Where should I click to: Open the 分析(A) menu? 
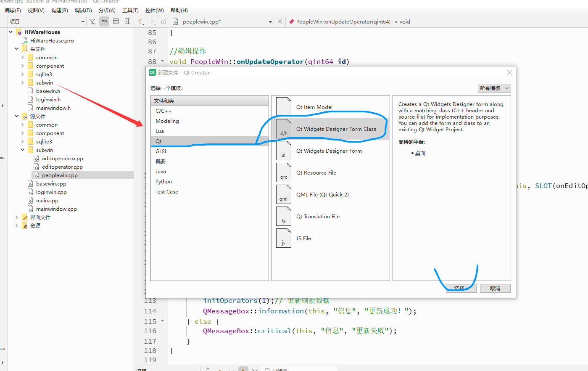click(x=107, y=10)
